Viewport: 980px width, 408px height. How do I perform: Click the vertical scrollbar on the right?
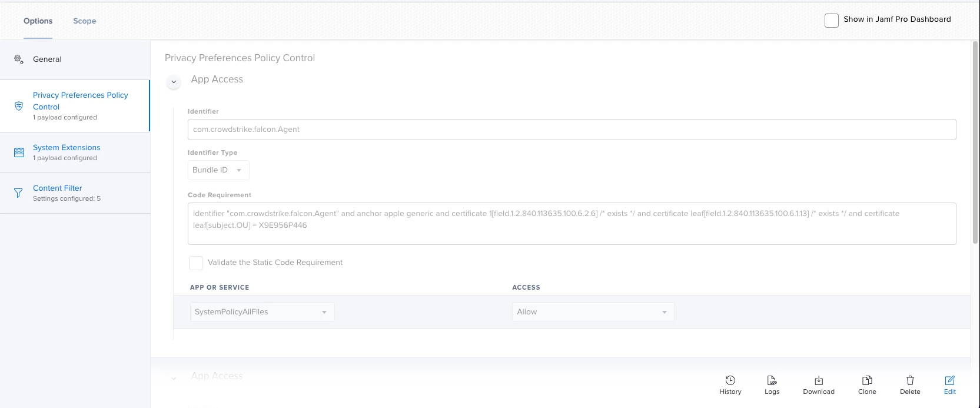pos(975,141)
